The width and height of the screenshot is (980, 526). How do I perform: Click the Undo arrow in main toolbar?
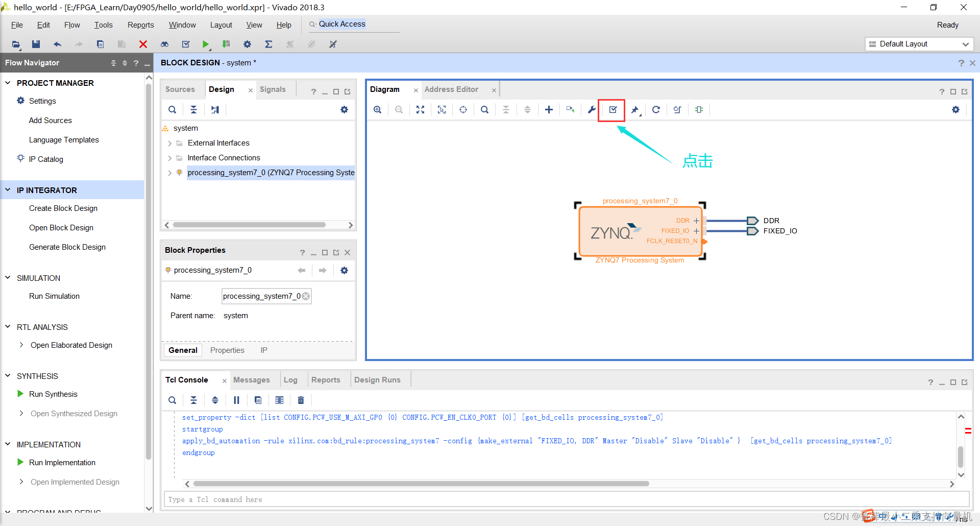pos(57,44)
